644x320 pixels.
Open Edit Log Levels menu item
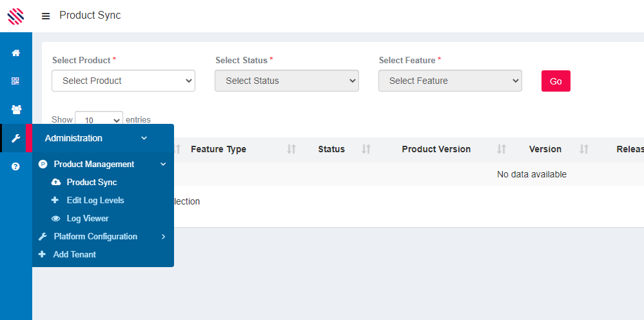(95, 201)
